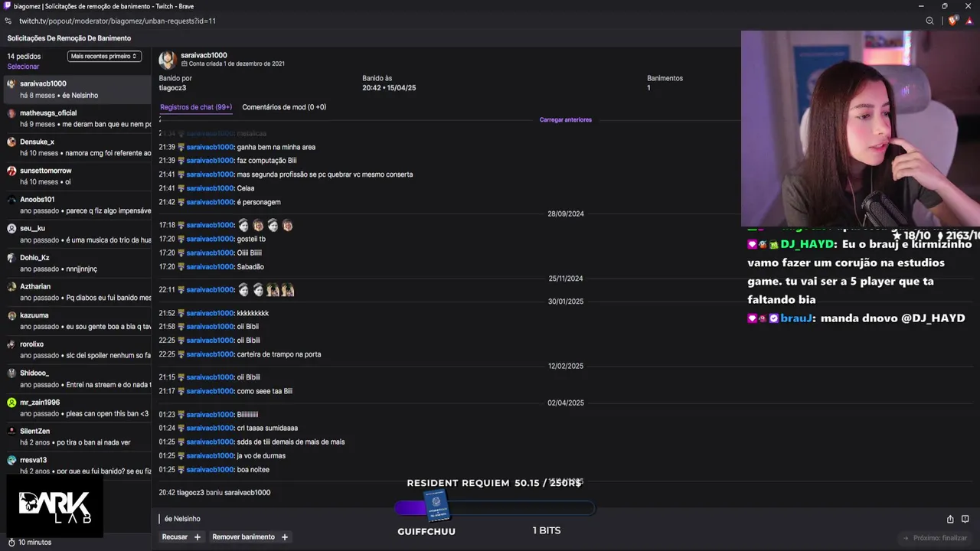
Task: Select the mr_zain1996 unban request
Action: [x=77, y=408]
